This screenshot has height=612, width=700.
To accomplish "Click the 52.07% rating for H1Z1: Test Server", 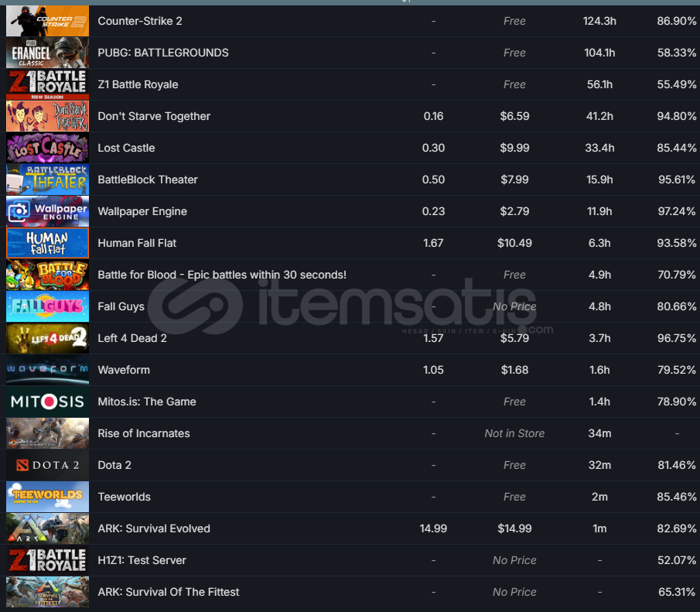I will 677,560.
